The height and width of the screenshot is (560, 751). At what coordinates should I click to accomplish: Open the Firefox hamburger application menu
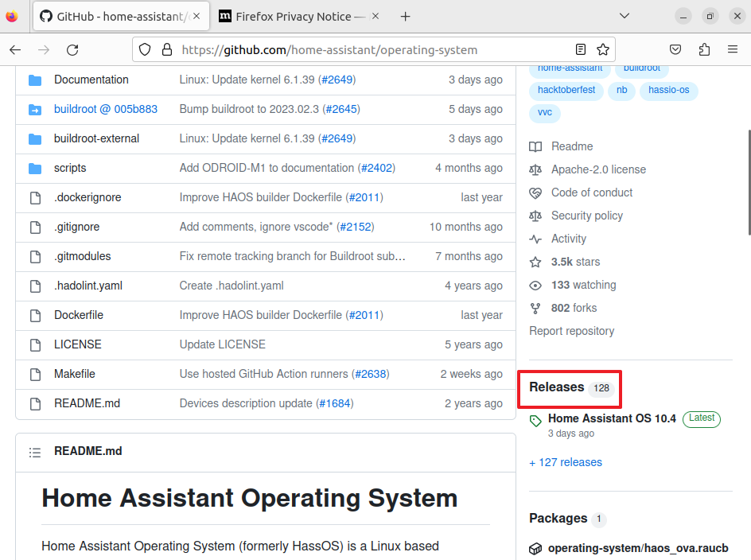(x=733, y=49)
